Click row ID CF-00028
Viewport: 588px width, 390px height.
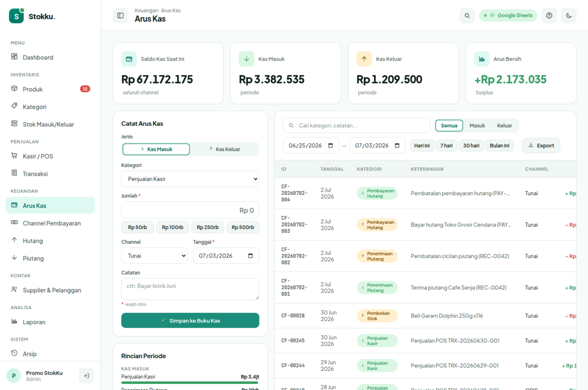(x=293, y=316)
